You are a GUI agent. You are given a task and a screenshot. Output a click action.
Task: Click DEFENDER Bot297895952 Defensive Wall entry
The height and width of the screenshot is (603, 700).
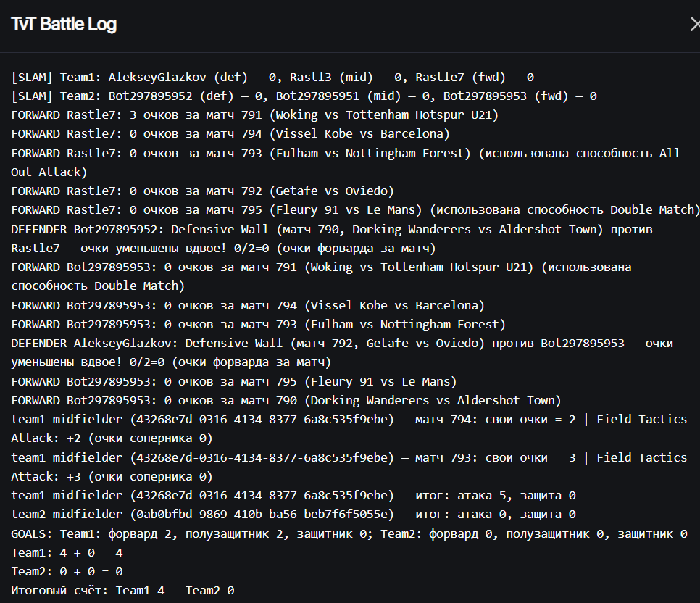pos(331,229)
